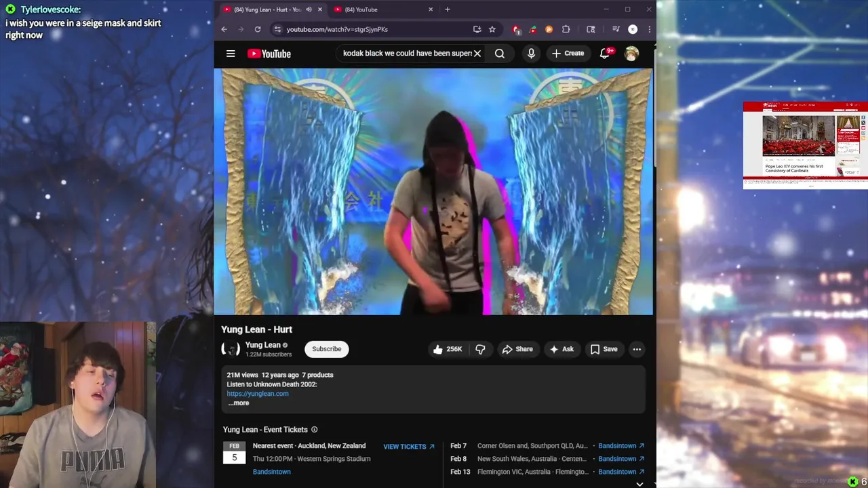Open Chrome extensions puzzle icon
The height and width of the screenshot is (488, 868).
click(566, 29)
